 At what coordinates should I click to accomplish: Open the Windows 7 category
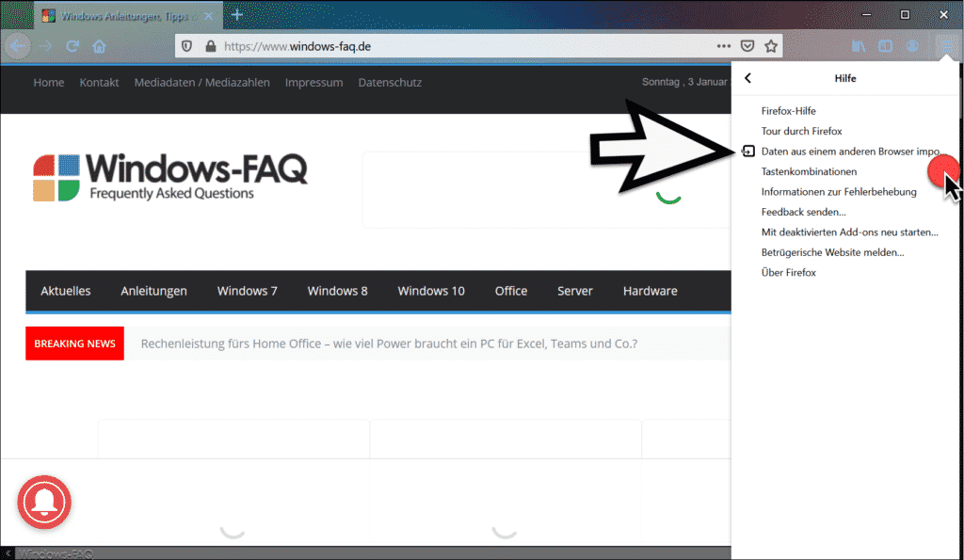(248, 291)
